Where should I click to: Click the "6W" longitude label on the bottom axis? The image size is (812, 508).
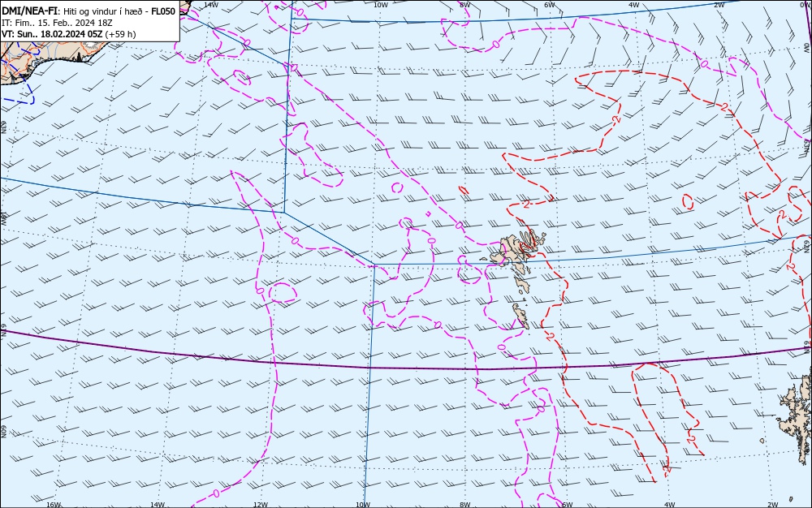(x=568, y=505)
